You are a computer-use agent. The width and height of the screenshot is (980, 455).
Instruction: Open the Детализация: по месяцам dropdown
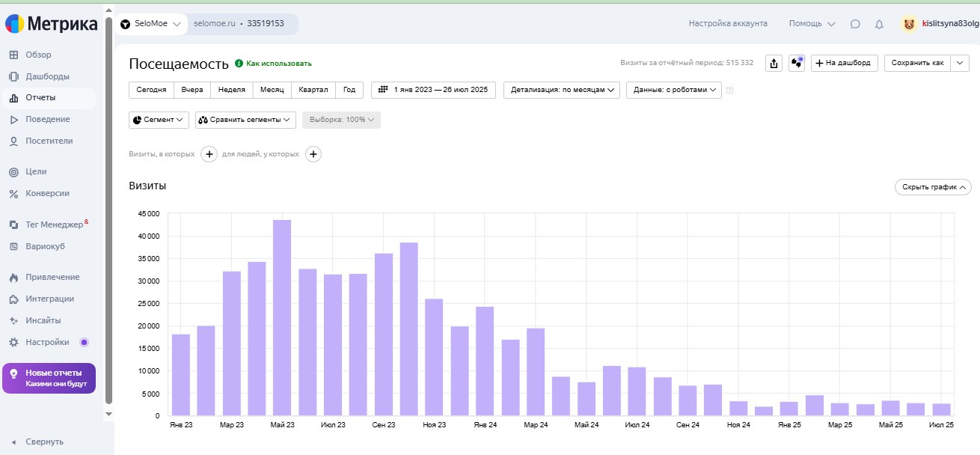562,90
